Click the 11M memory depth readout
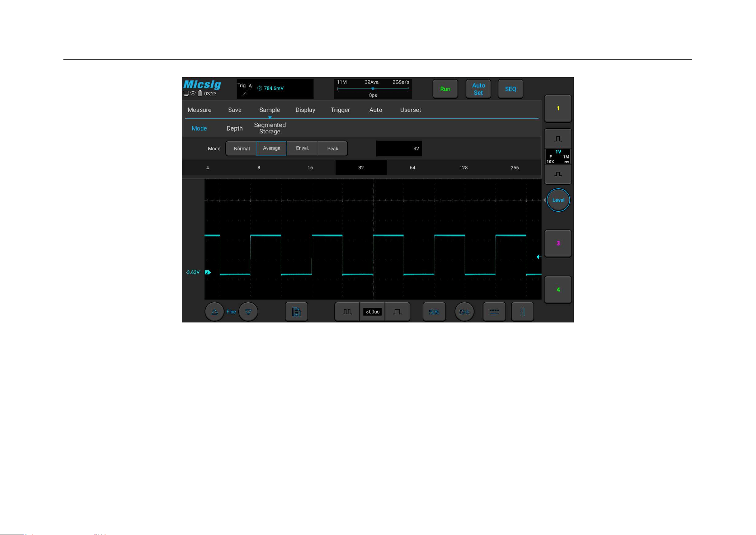The image size is (756, 535). pyautogui.click(x=342, y=82)
